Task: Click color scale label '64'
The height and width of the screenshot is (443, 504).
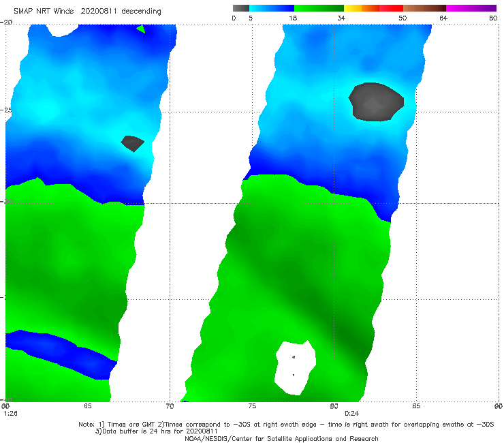Action: click(443, 18)
